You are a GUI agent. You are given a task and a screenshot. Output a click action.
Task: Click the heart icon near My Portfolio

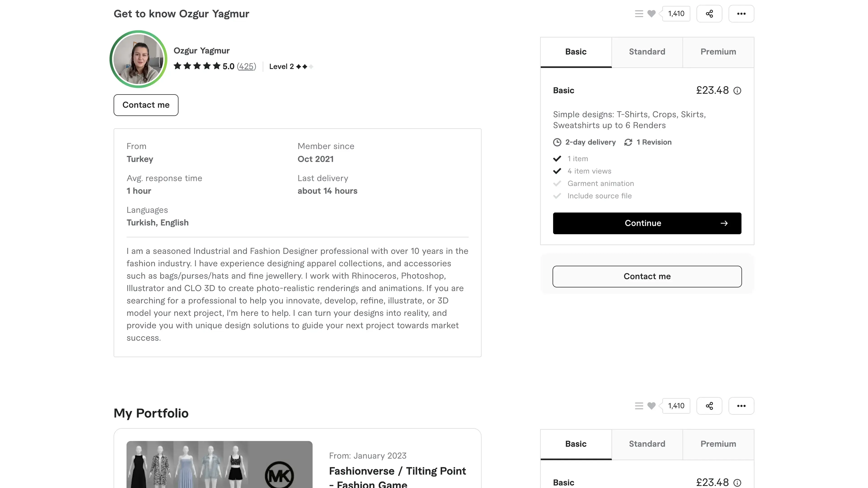point(651,406)
